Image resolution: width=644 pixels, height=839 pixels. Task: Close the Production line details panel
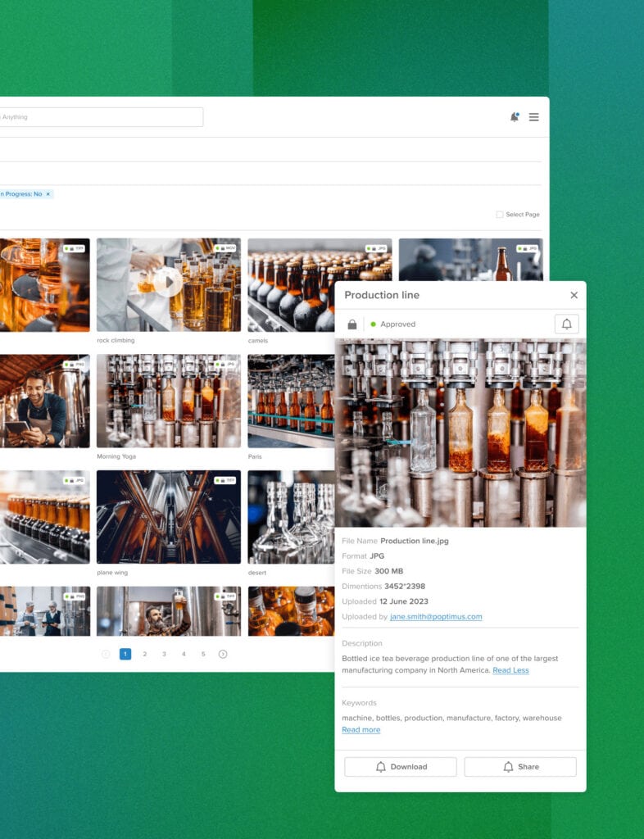coord(574,295)
